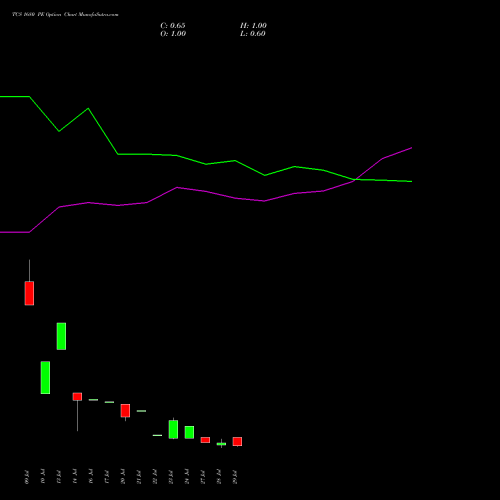500x500 pixels.
Task: Click the "27 Jul" date label
Action: [x=203, y=477]
